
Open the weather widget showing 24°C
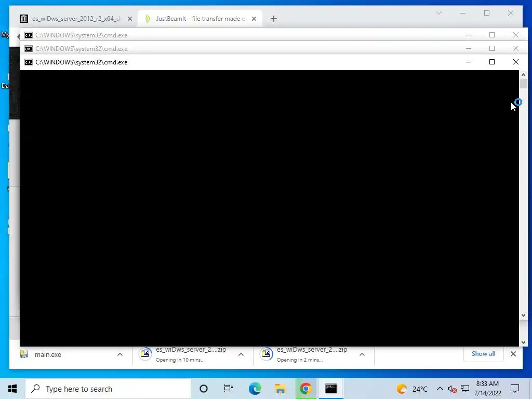pyautogui.click(x=412, y=389)
